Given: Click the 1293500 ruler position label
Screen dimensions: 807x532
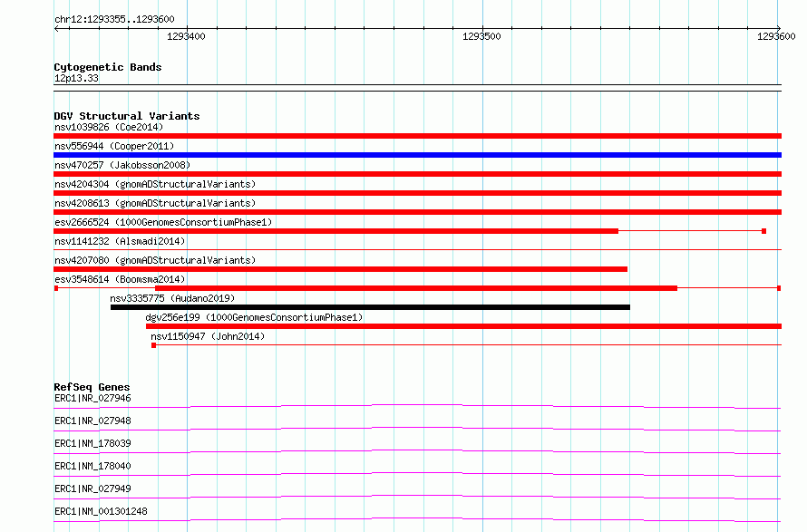Looking at the screenshot, I should 481,36.
